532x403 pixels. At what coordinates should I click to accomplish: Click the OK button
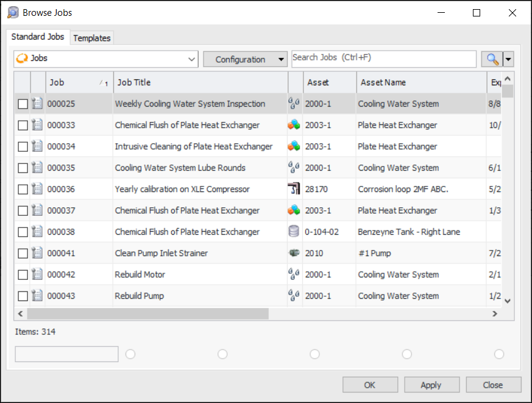click(x=370, y=385)
